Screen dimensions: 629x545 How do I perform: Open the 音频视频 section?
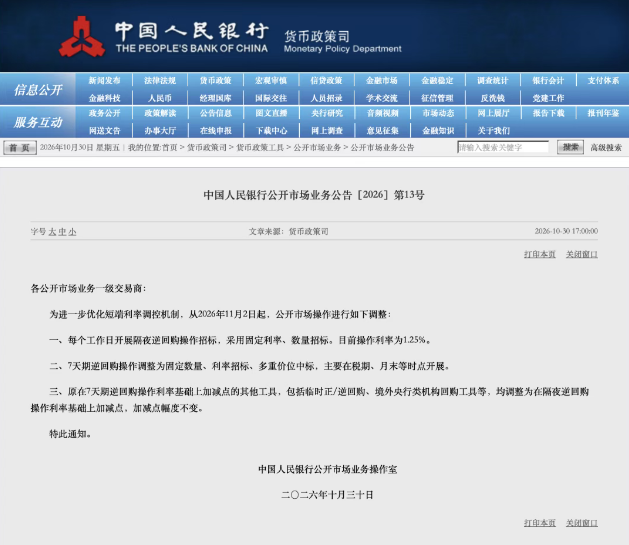pos(381,113)
